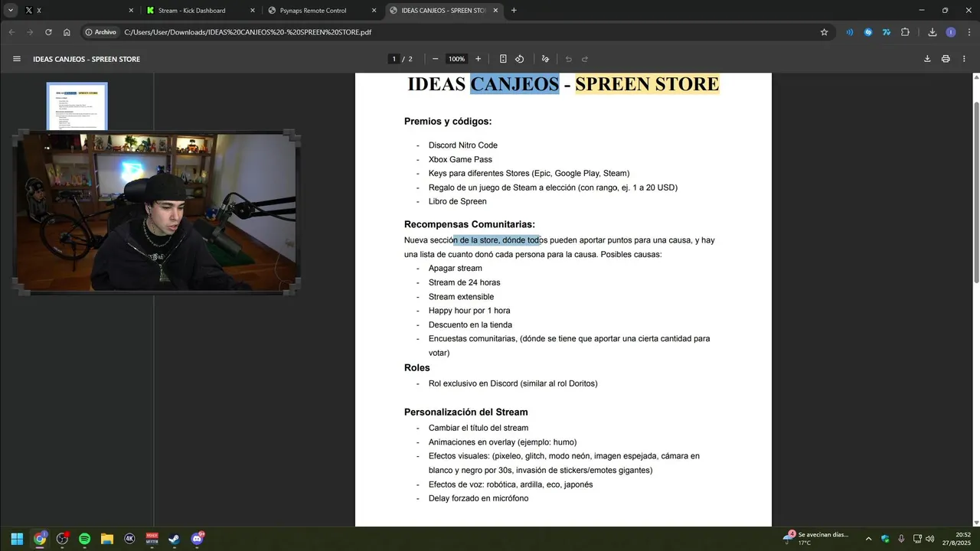The height and width of the screenshot is (551, 980).
Task: Click 'Stream de 24 horas' item
Action: 464,282
